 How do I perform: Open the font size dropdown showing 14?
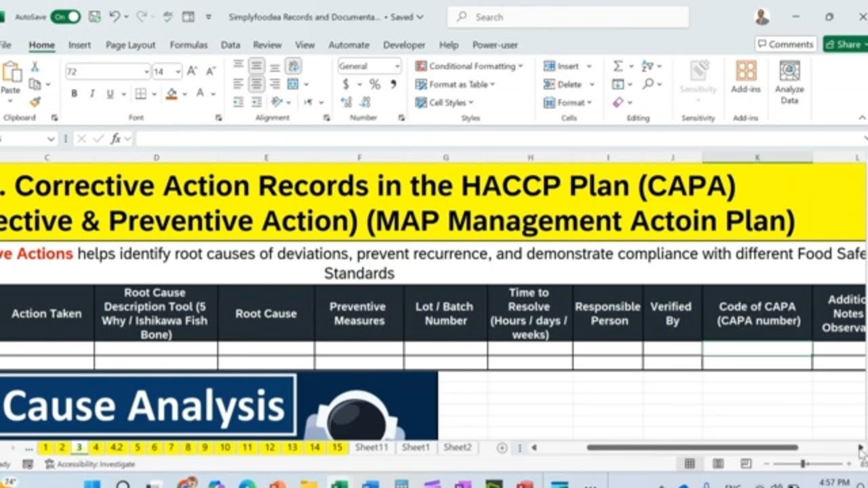[x=178, y=71]
